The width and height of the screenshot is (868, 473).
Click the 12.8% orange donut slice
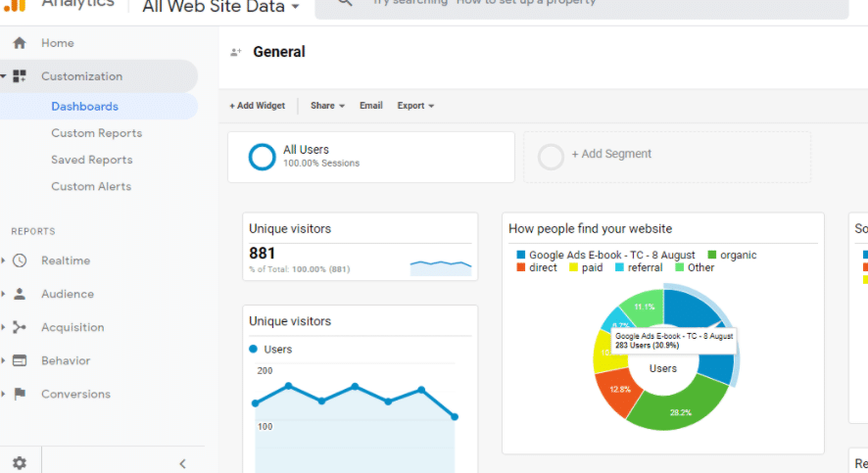(618, 392)
